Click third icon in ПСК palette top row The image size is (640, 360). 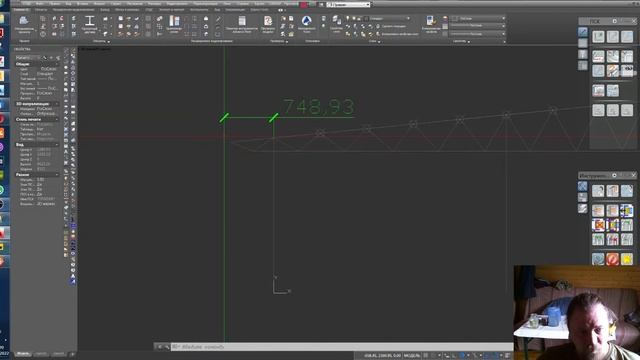(627, 37)
